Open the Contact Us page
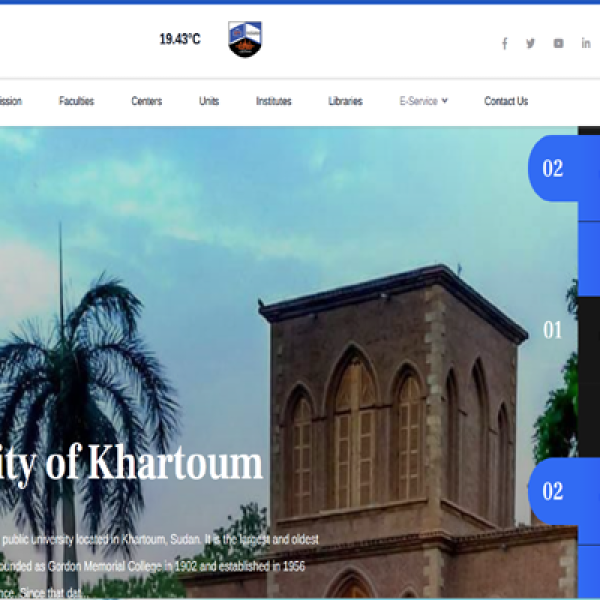The width and height of the screenshot is (600, 600). click(506, 101)
